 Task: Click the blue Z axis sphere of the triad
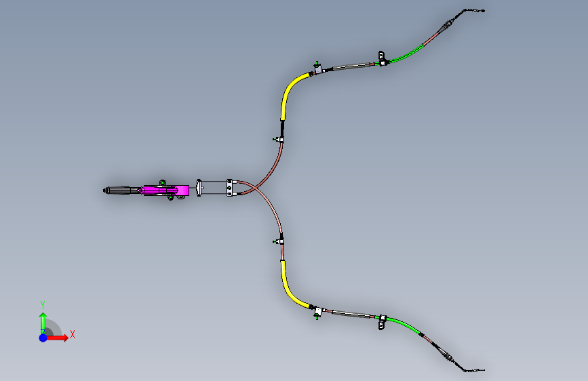click(x=43, y=338)
